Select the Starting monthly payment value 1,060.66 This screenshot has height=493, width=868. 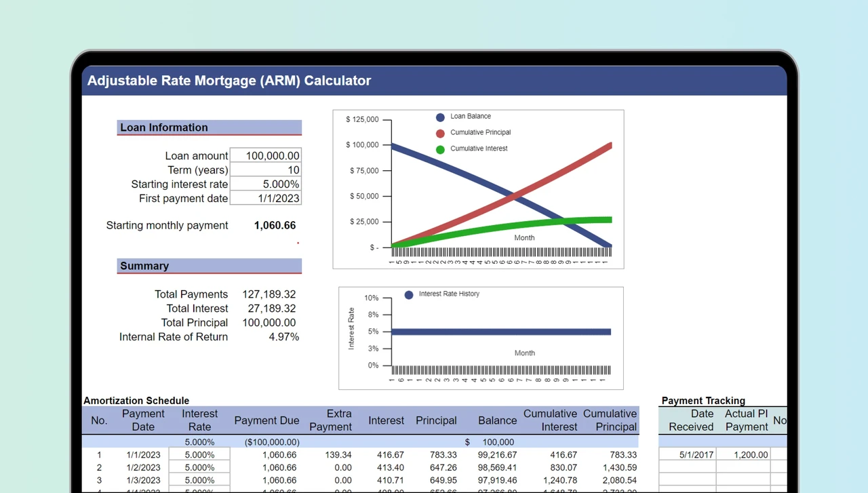click(x=275, y=225)
